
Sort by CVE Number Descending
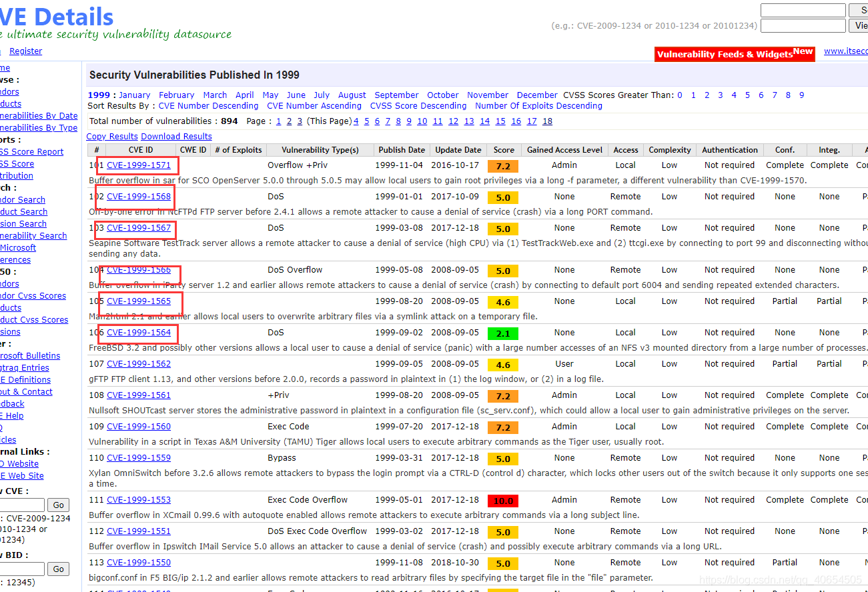point(208,106)
